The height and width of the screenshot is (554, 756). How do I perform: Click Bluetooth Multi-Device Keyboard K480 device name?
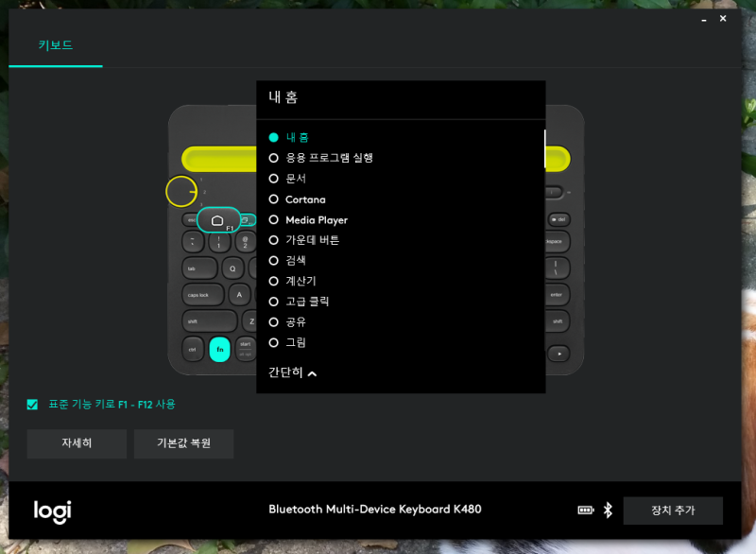(375, 510)
